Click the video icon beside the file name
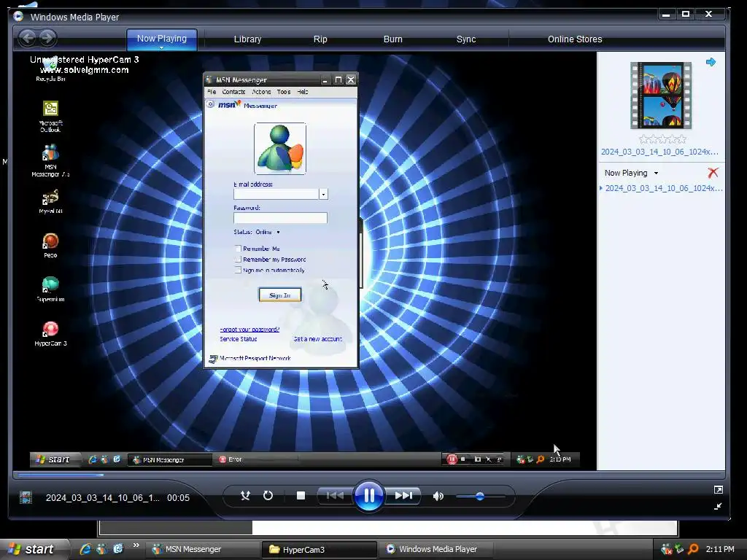Viewport: 747px width, 560px height. [x=26, y=497]
